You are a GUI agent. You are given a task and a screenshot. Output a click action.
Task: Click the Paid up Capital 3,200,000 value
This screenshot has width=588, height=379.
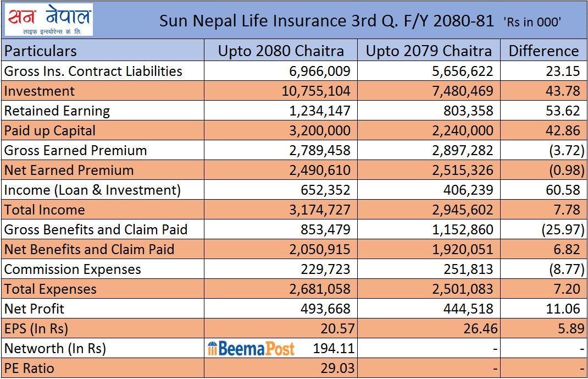coord(319,130)
